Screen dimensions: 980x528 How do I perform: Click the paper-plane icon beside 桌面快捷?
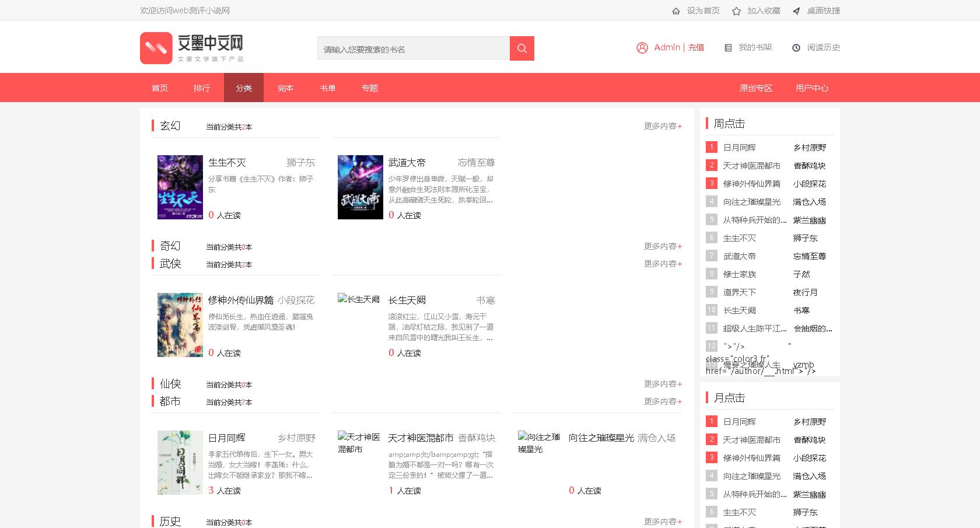pyautogui.click(x=796, y=10)
